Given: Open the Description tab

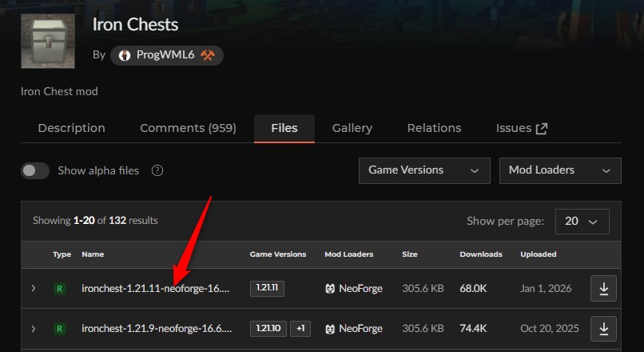Looking at the screenshot, I should click(x=71, y=128).
